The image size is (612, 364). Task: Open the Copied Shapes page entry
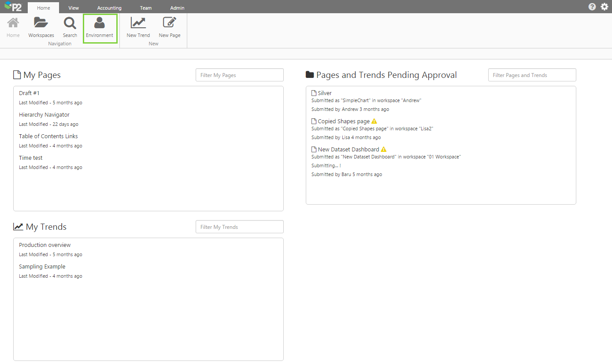pyautogui.click(x=344, y=121)
